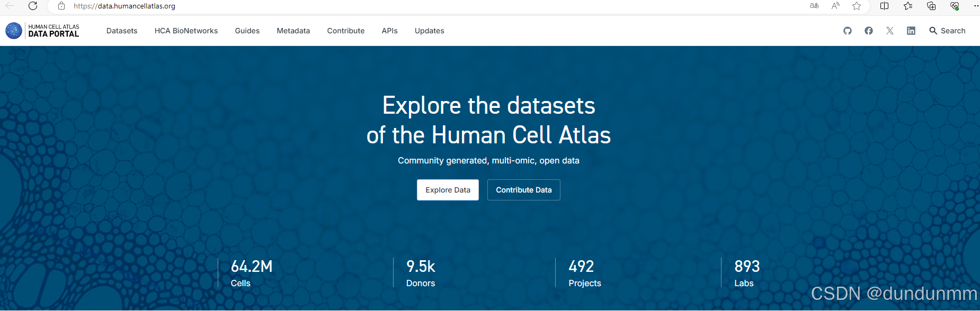Viewport: 980px width, 311px height.
Task: Open the browser options menu
Action: 976,6
